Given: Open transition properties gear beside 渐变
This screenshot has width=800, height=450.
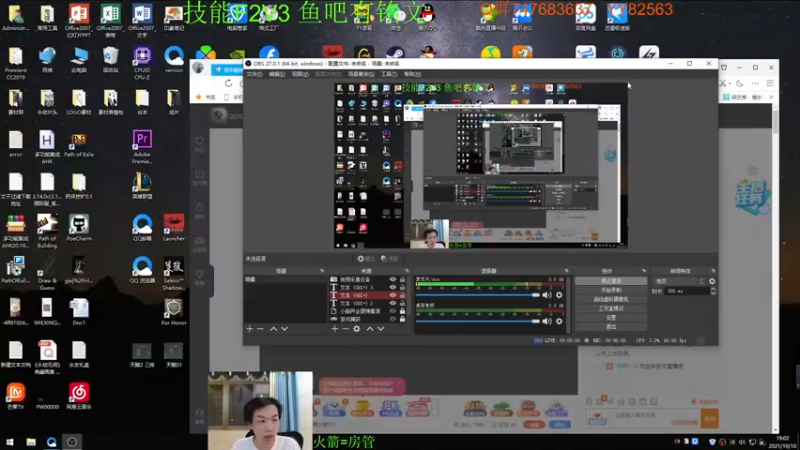Looking at the screenshot, I should tap(712, 281).
